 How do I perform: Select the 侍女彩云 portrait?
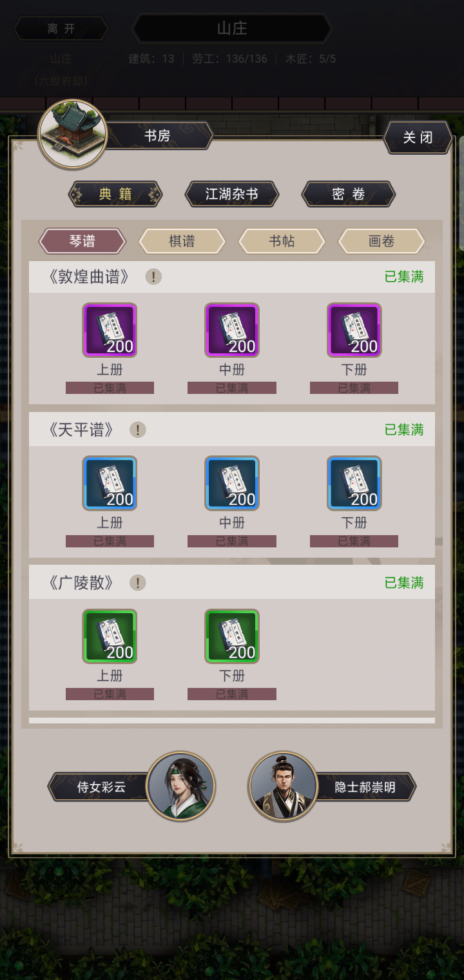(180, 787)
